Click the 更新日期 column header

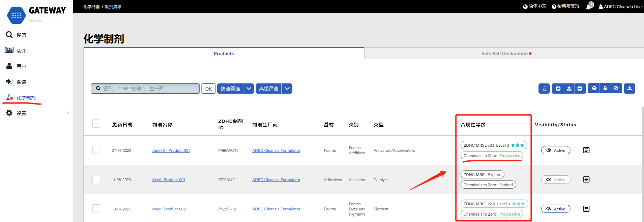coord(122,125)
